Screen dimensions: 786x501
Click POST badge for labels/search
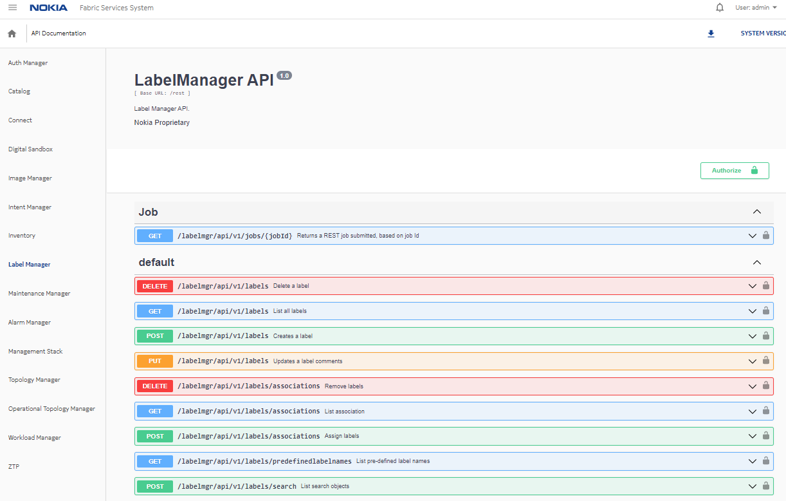(155, 486)
